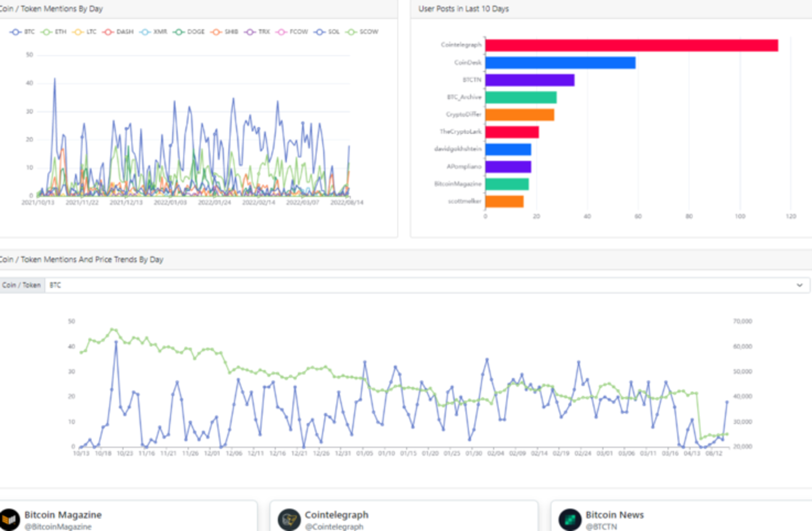Click the scottmelker orange bar
This screenshot has width=812, height=531.
click(504, 201)
